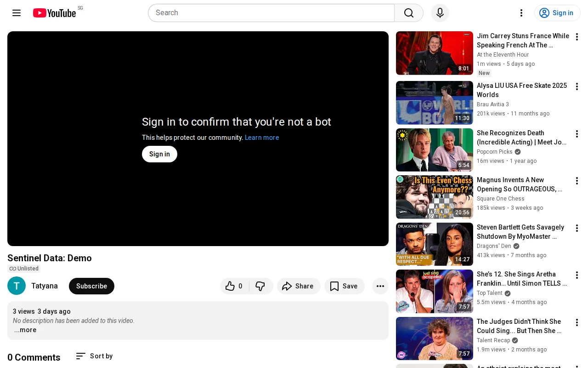Screen dimensions: 588x368
Task: Open title 'The Judges Didn't Think She Could Sing'
Action: [519, 326]
